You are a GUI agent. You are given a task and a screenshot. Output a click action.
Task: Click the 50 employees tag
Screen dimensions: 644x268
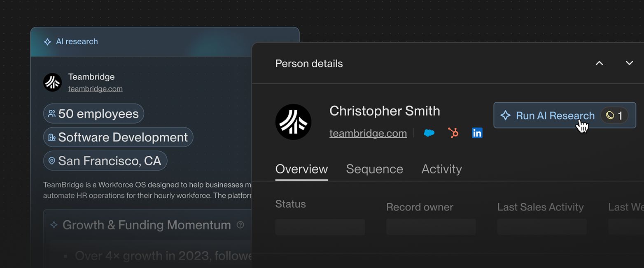point(93,113)
